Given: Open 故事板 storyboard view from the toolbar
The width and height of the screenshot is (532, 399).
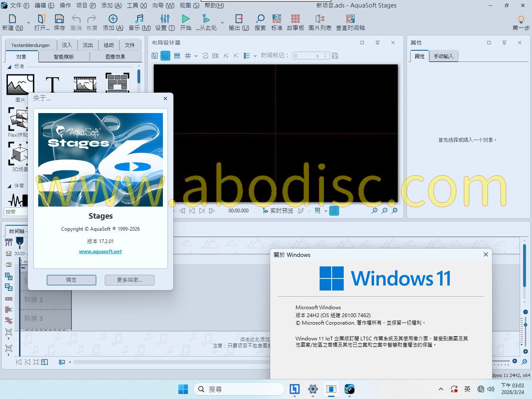Looking at the screenshot, I should [295, 19].
